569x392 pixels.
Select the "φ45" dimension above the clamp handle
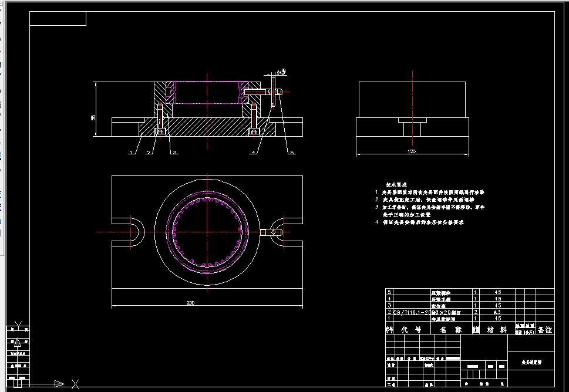(281, 72)
